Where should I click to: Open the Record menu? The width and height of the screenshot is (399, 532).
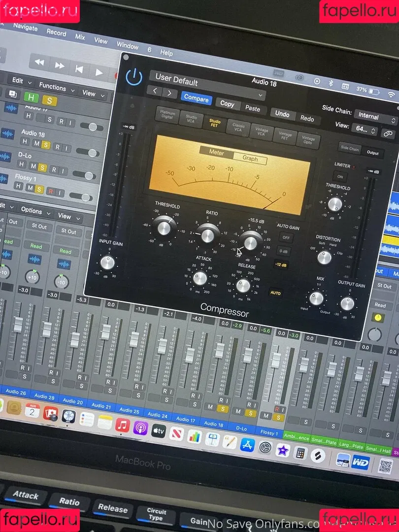tap(56, 32)
